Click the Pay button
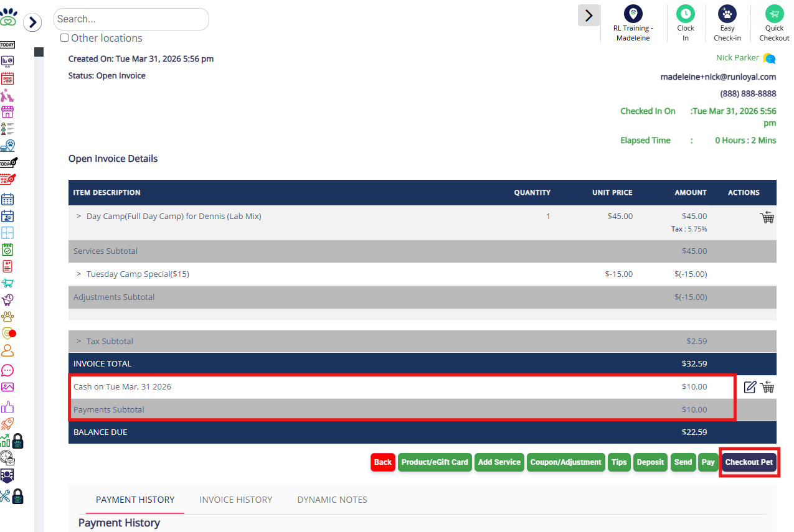The width and height of the screenshot is (794, 532). point(708,462)
